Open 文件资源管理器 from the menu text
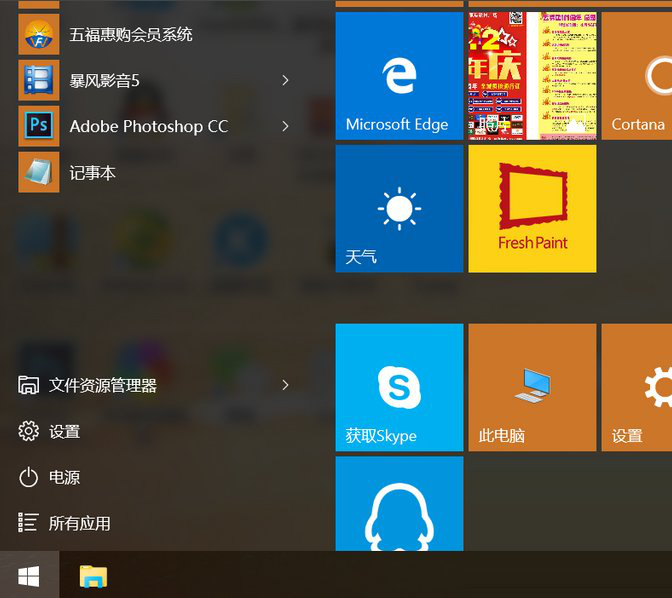The width and height of the screenshot is (672, 598). (x=103, y=385)
